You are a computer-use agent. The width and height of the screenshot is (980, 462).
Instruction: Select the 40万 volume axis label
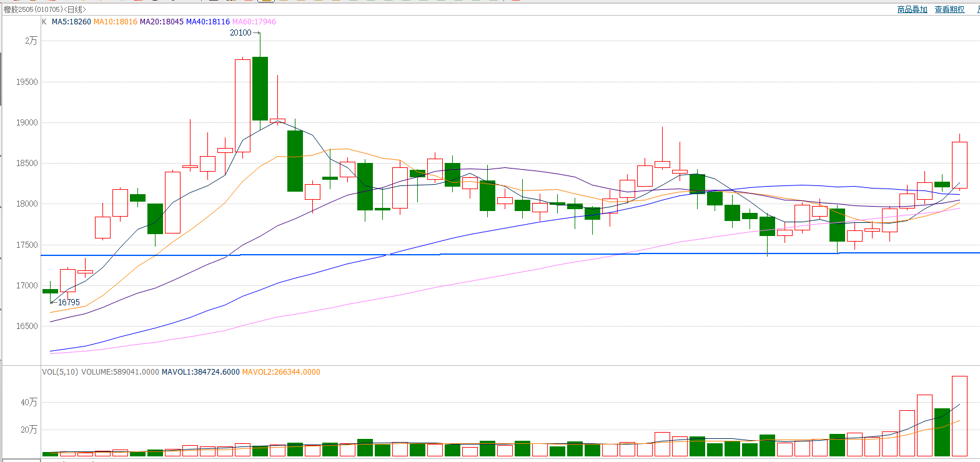tap(29, 402)
